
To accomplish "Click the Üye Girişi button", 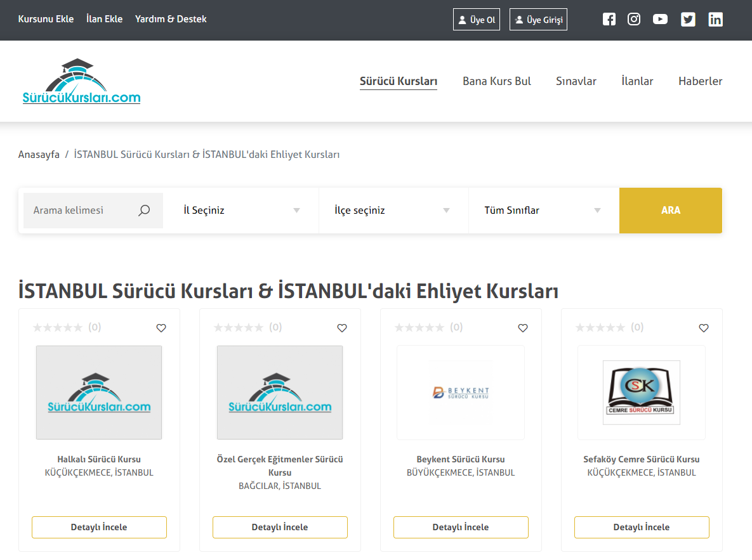I will click(x=538, y=20).
